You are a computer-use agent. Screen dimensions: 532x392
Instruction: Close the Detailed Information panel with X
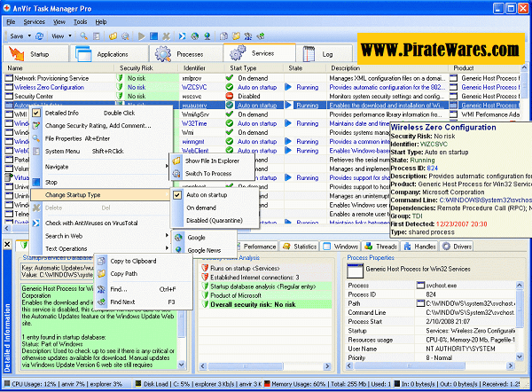pyautogui.click(x=7, y=245)
